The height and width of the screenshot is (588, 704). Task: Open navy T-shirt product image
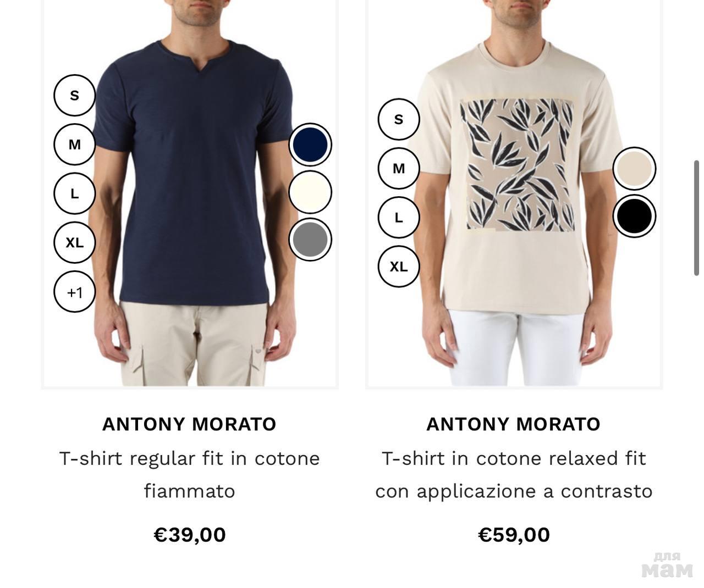(x=190, y=192)
